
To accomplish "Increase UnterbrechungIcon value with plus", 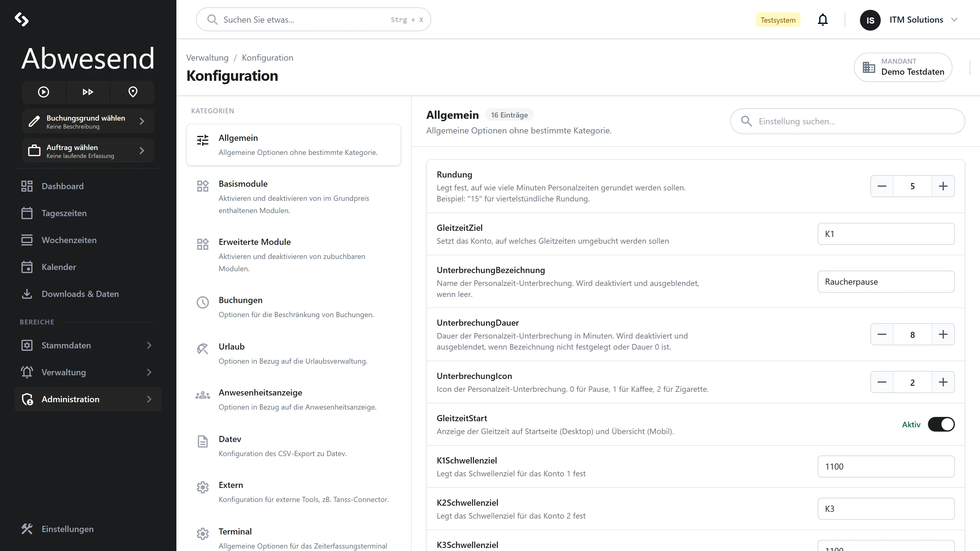I will coord(943,382).
